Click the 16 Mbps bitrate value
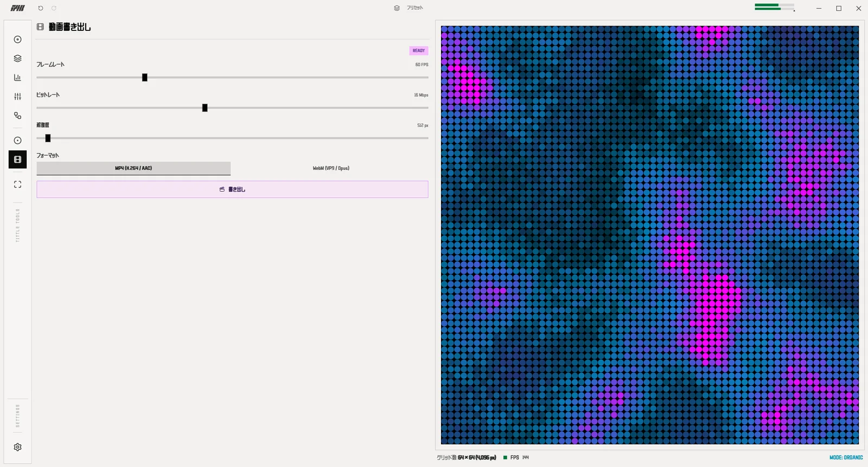 click(x=421, y=95)
